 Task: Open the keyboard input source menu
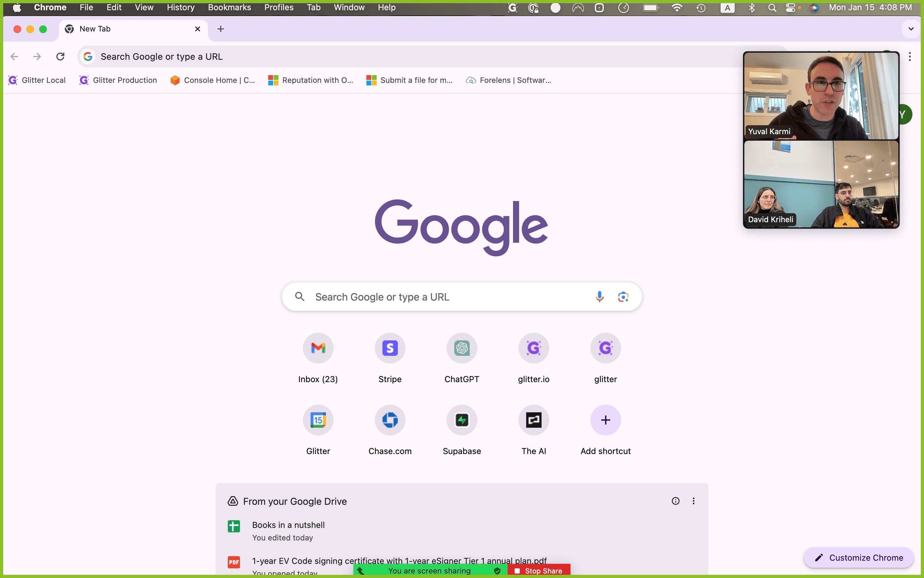tap(727, 8)
